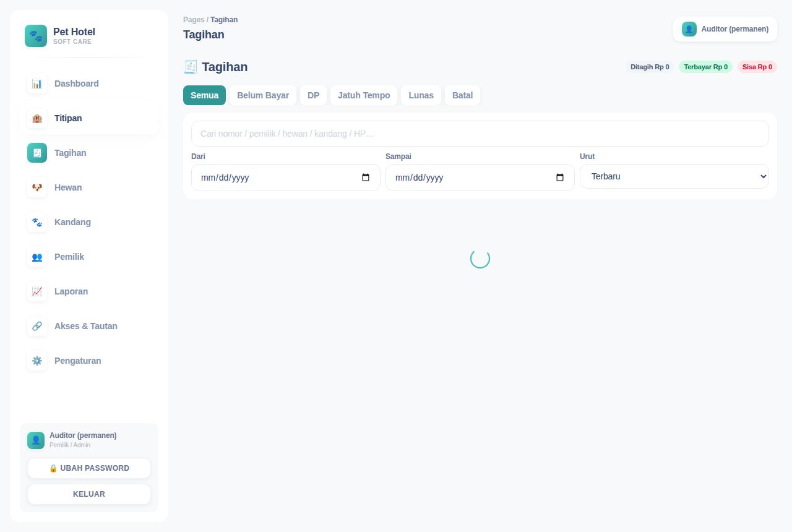Image resolution: width=792 pixels, height=532 pixels.
Task: Open Dashboard via its chart icon
Action: click(x=37, y=84)
